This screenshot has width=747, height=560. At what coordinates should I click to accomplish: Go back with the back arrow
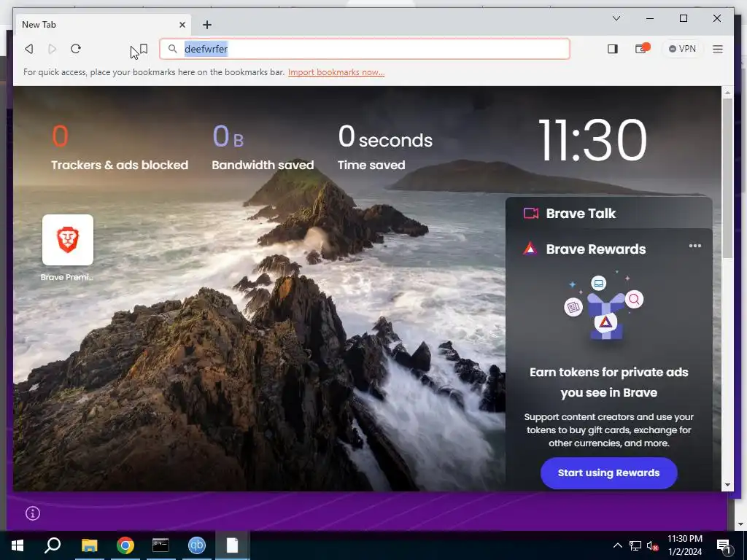coord(29,49)
